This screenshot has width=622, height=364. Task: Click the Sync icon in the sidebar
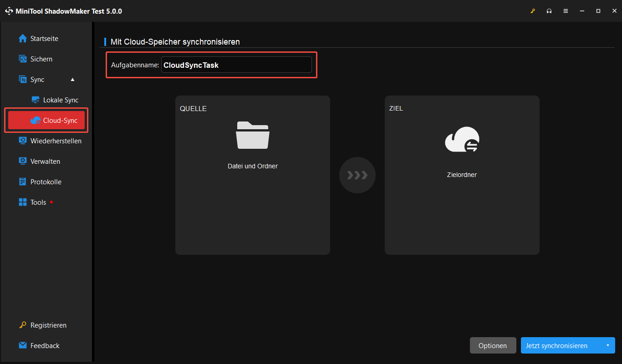coord(23,80)
